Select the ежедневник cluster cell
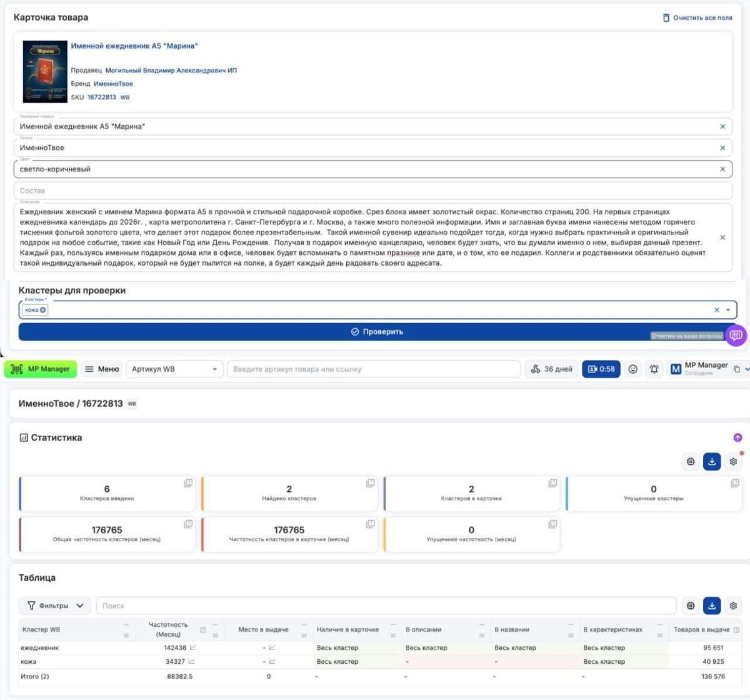The width and height of the screenshot is (750, 700). [40, 647]
